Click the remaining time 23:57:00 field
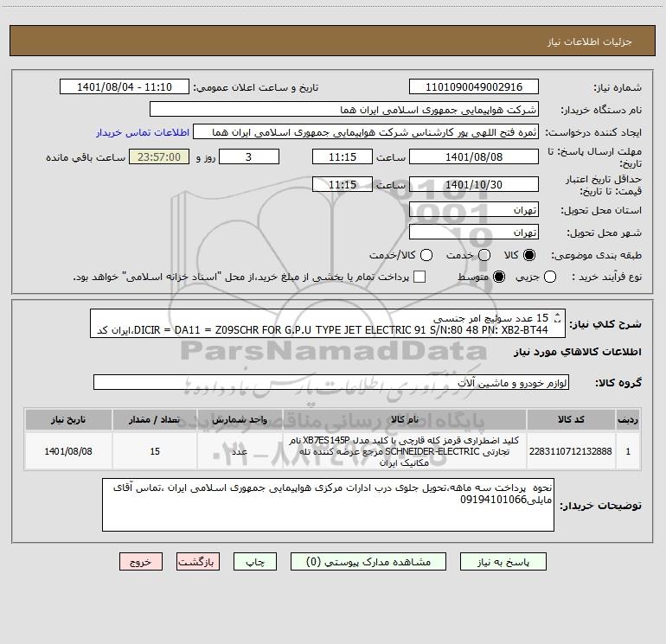The image size is (666, 644). point(159,157)
